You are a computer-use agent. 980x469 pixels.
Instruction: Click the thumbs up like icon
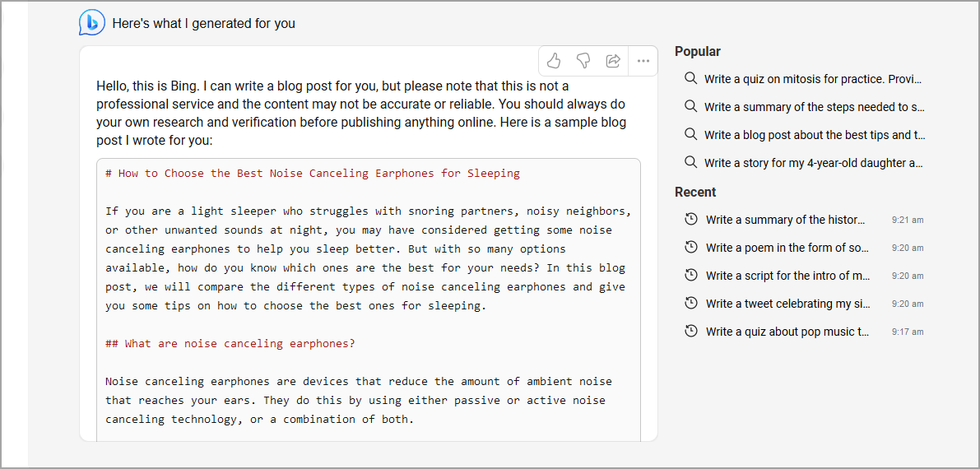[554, 61]
